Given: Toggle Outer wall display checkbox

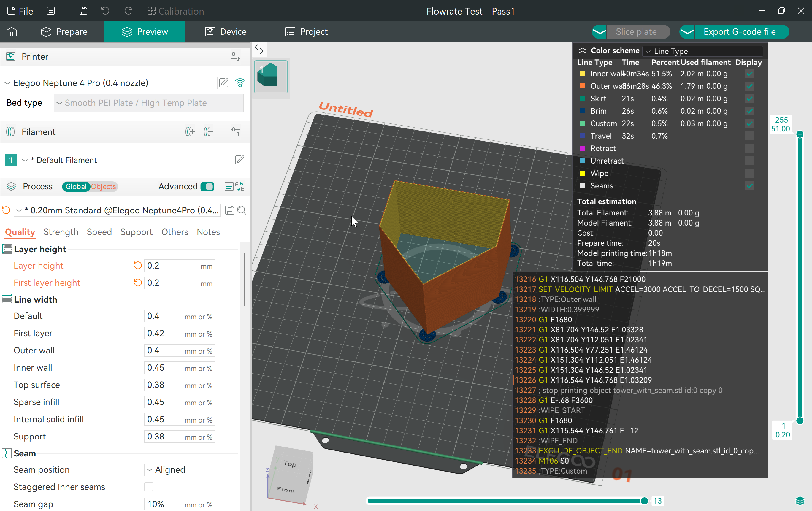Looking at the screenshot, I should (x=750, y=86).
